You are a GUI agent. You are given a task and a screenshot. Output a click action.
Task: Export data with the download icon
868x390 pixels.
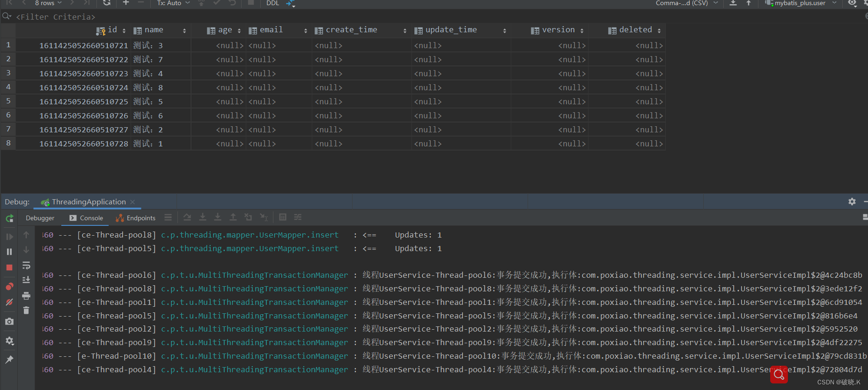[x=733, y=3]
